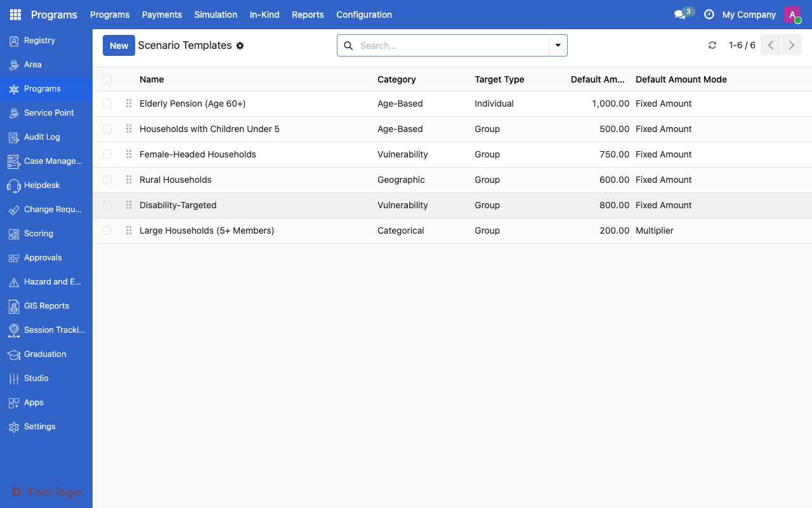Viewport: 812px width, 508px height.
Task: Check the Female-Headed Households row
Action: coord(107,154)
